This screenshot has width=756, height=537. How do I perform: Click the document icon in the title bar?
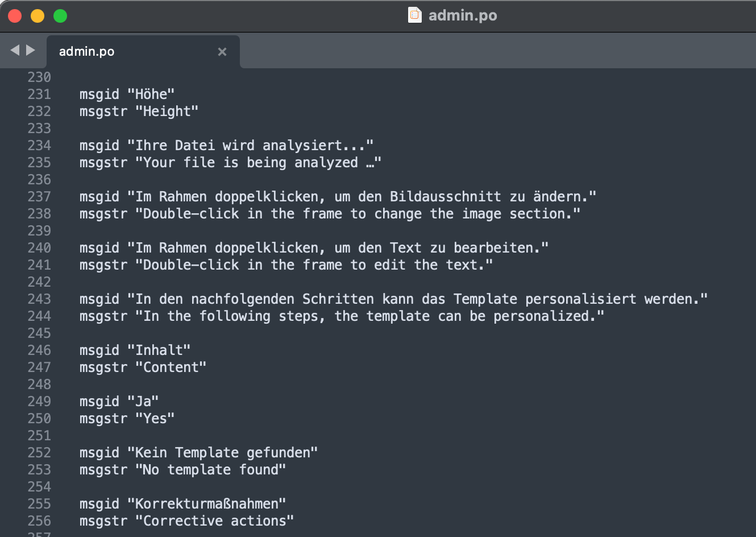coord(414,15)
